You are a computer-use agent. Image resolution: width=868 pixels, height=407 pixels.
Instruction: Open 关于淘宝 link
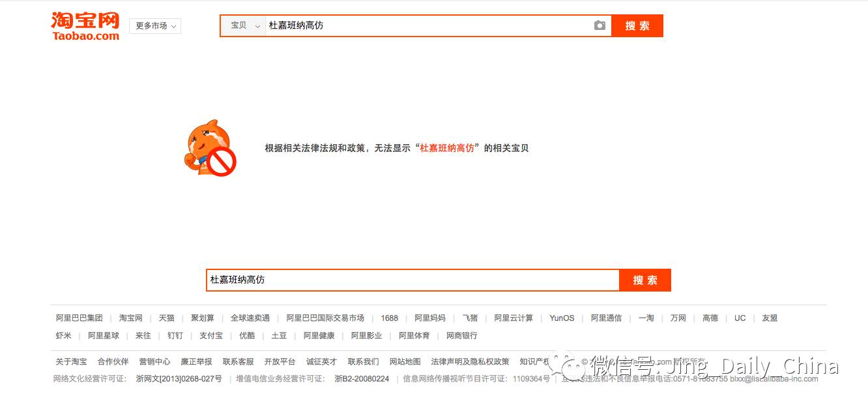click(71, 361)
